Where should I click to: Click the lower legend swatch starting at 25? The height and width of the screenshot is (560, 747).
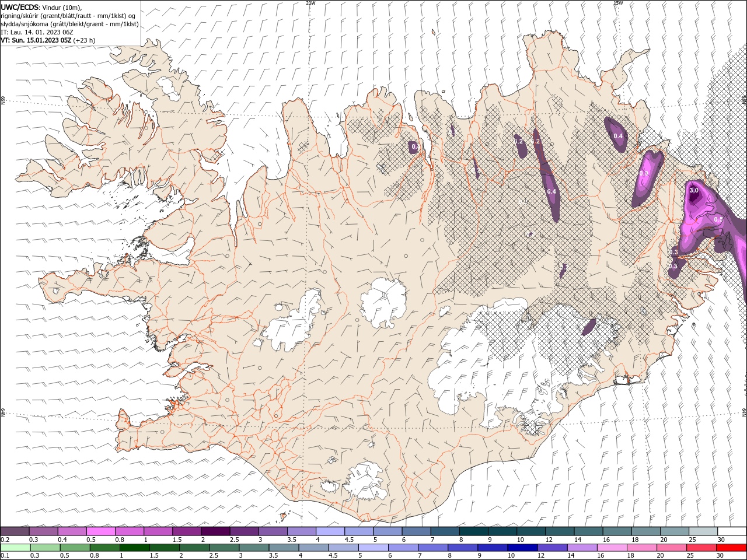pyautogui.click(x=701, y=548)
